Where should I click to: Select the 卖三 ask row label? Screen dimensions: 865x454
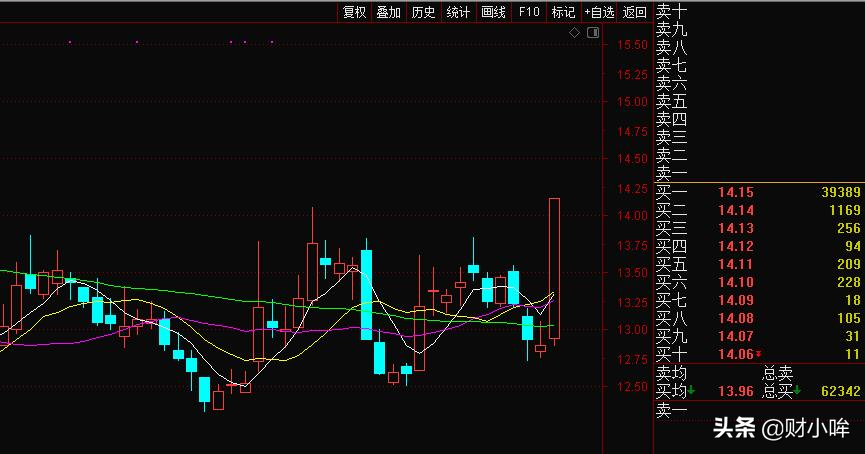coord(671,138)
